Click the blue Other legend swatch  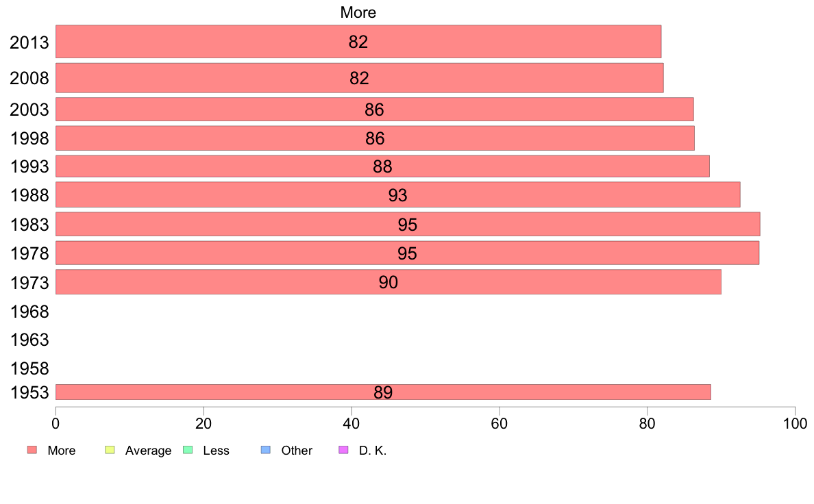[266, 449]
